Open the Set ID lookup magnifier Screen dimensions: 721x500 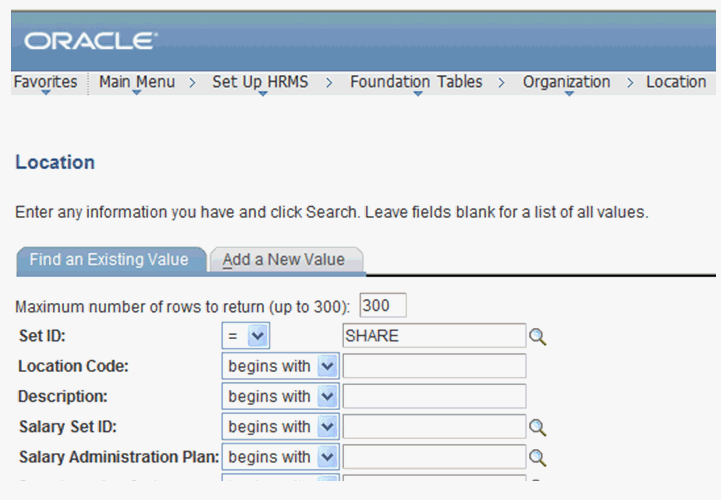(537, 337)
